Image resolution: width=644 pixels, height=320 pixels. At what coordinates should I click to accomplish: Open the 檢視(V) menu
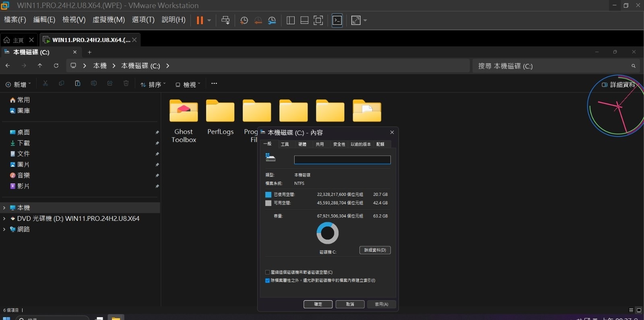click(74, 20)
